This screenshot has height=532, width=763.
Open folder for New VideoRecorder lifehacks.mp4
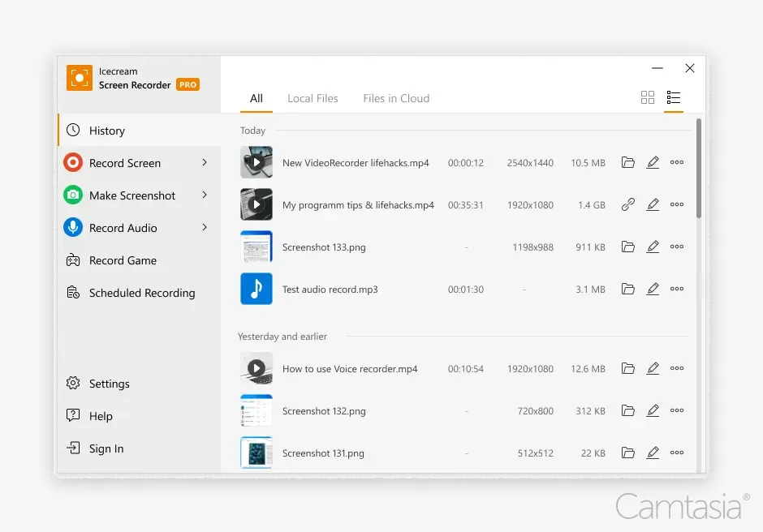[627, 162]
